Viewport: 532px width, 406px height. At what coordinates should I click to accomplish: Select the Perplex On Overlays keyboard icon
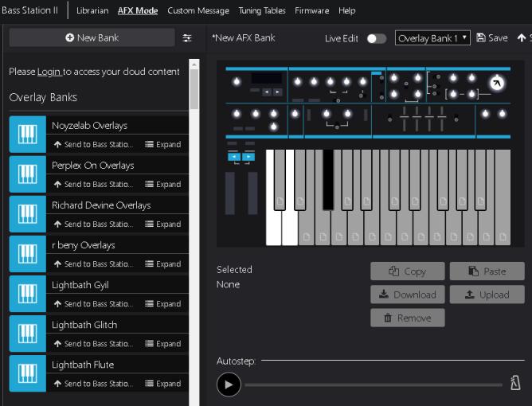pyautogui.click(x=28, y=174)
